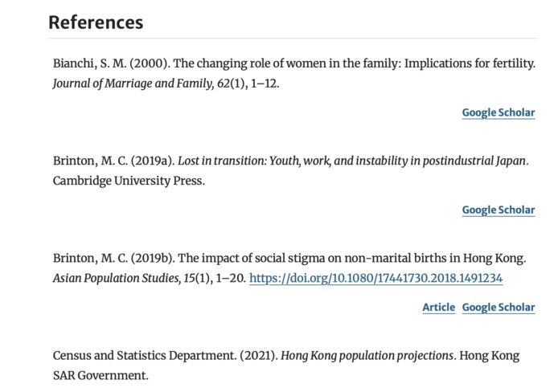Open the doi.org link for Asian Population Studies
This screenshot has height=392, width=558.
pos(375,278)
